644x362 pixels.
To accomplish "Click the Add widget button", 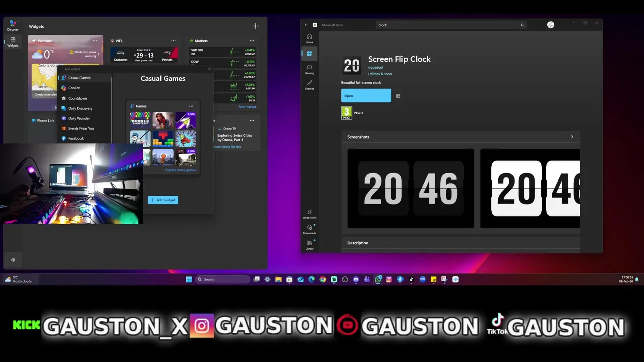I will point(163,200).
